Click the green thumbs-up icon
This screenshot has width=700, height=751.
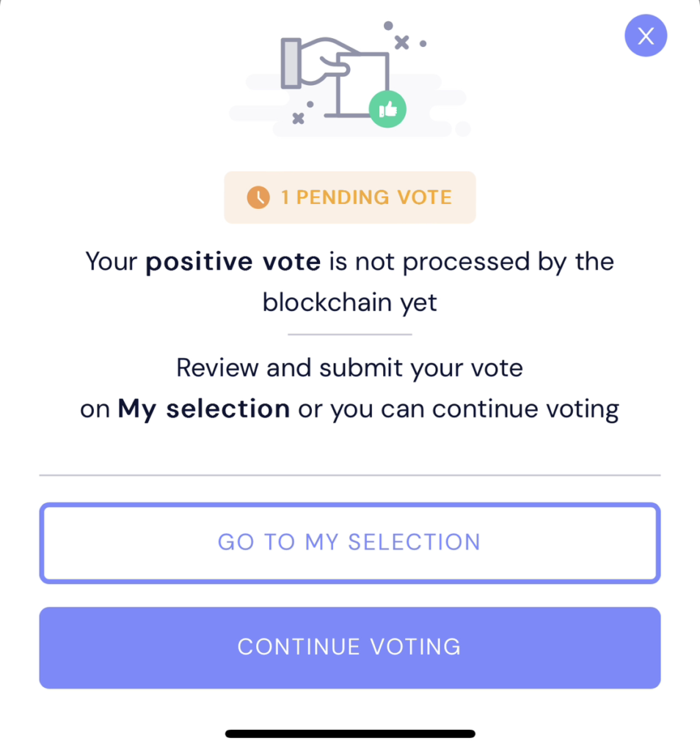388,109
